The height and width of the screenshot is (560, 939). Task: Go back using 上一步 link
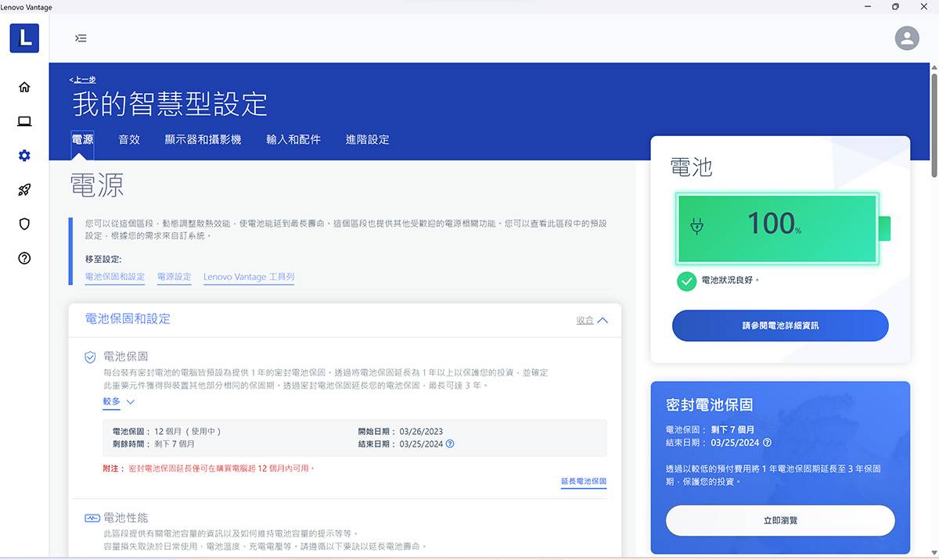[x=82, y=80]
